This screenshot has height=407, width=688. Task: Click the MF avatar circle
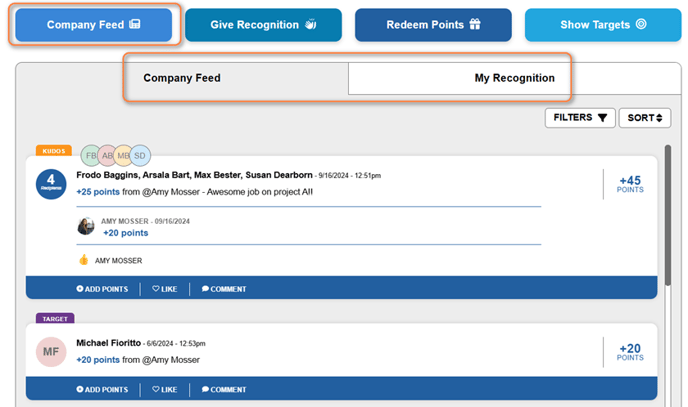[x=51, y=353]
